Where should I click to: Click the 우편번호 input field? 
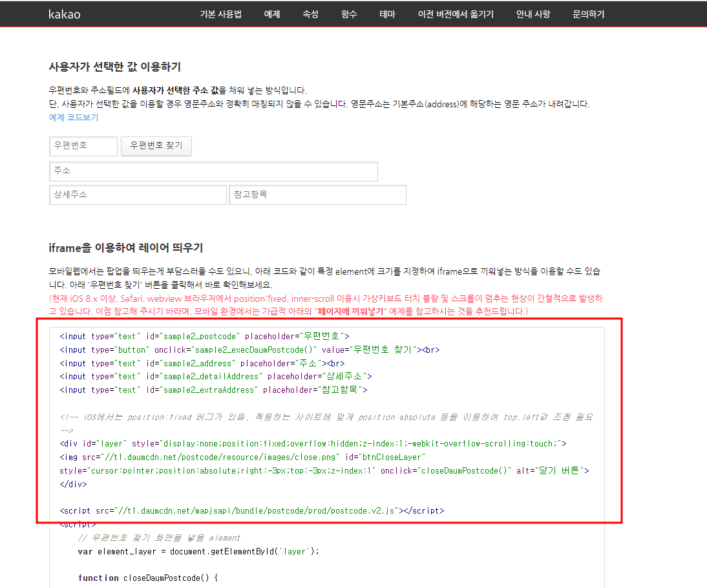(83, 146)
